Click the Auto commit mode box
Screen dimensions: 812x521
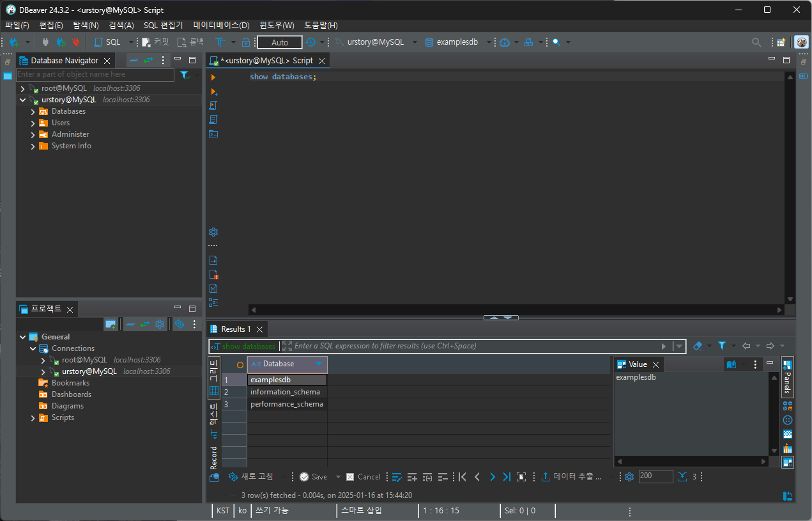pos(280,42)
